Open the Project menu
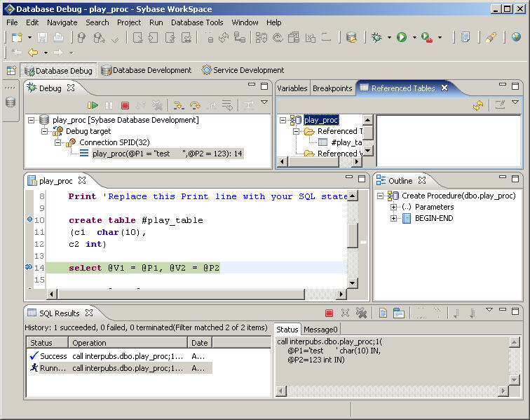The image size is (530, 420). (129, 22)
